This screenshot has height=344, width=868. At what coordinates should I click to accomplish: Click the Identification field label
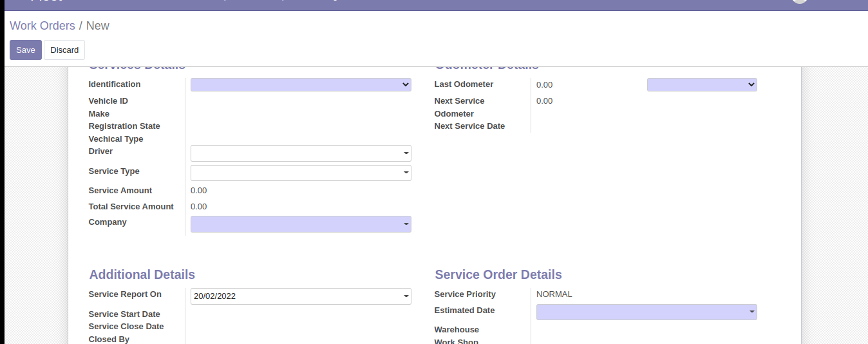coord(115,84)
